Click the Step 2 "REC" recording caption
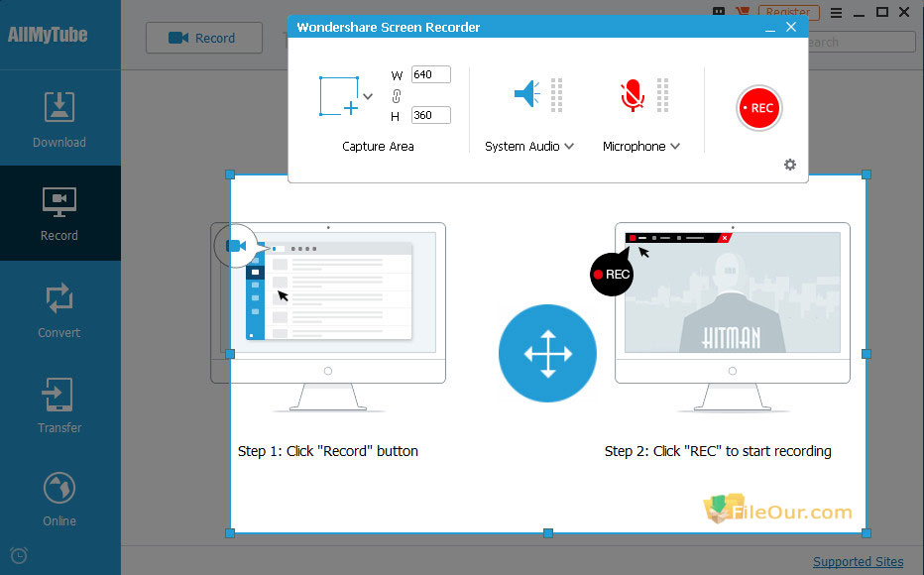924x575 pixels. tap(718, 451)
